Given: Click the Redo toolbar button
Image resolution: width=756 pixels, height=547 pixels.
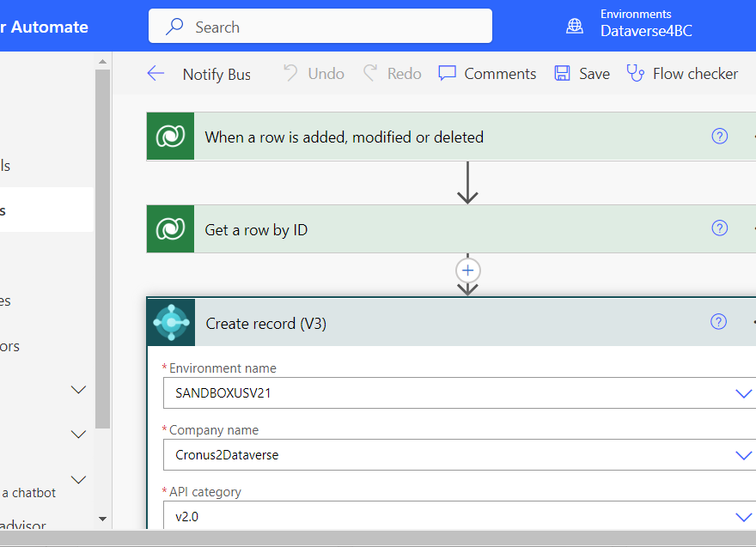Looking at the screenshot, I should coord(393,74).
